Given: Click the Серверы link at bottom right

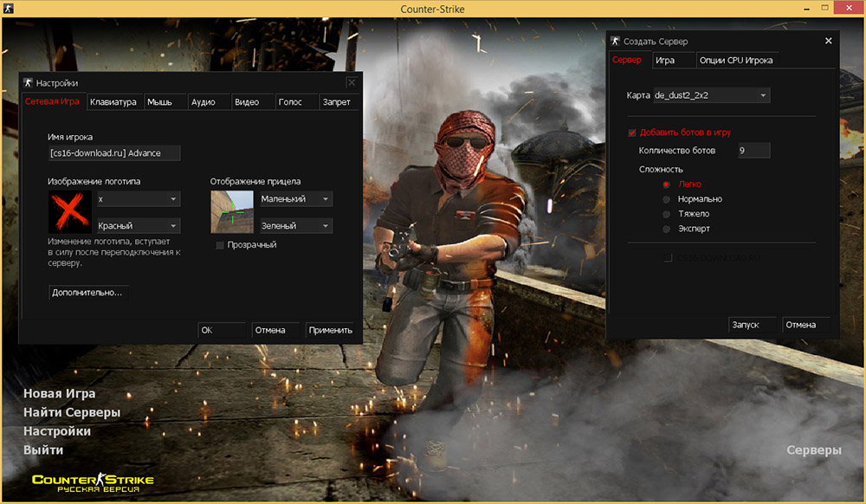Looking at the screenshot, I should tap(814, 450).
